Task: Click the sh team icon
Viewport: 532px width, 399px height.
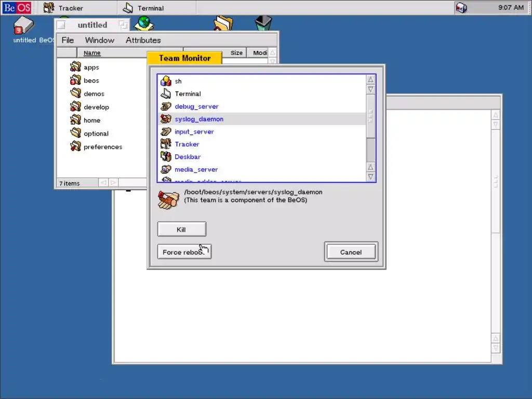Action: coord(166,81)
